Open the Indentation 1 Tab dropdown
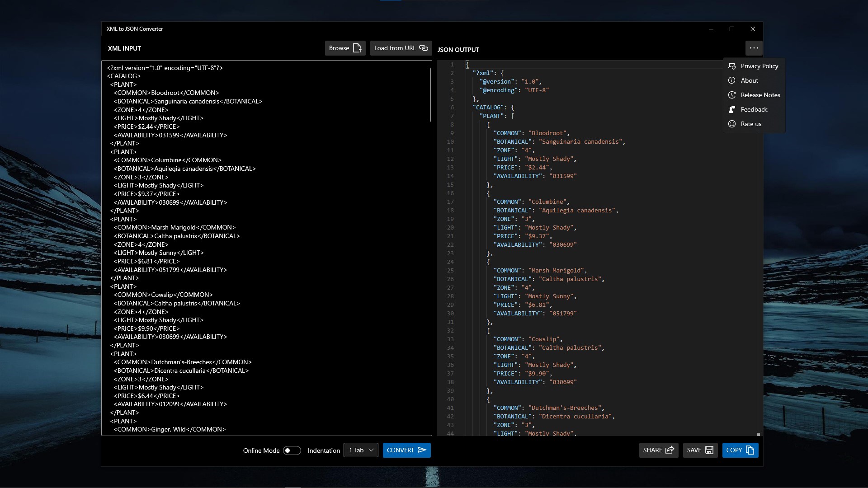Image resolution: width=868 pixels, height=488 pixels. click(x=361, y=450)
